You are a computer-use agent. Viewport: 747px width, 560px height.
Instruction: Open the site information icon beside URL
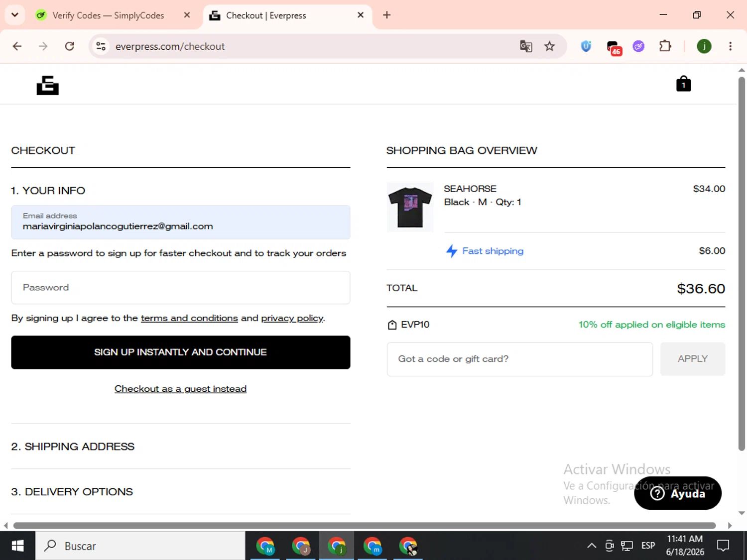pos(101,46)
